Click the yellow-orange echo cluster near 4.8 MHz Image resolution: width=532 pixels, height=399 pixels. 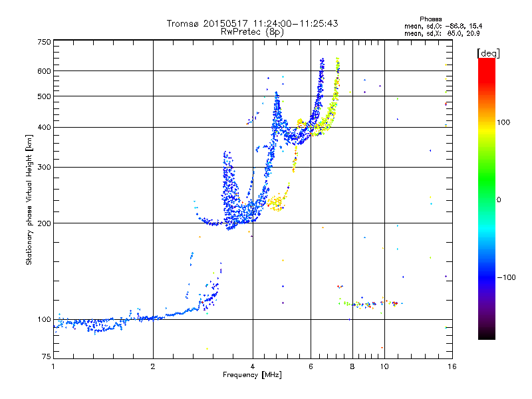(x=277, y=202)
